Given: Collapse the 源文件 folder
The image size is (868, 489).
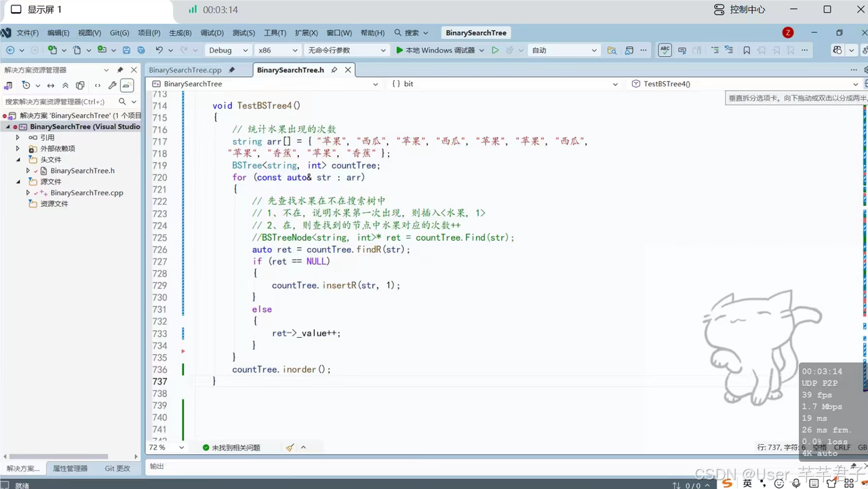Looking at the screenshot, I should click(18, 182).
